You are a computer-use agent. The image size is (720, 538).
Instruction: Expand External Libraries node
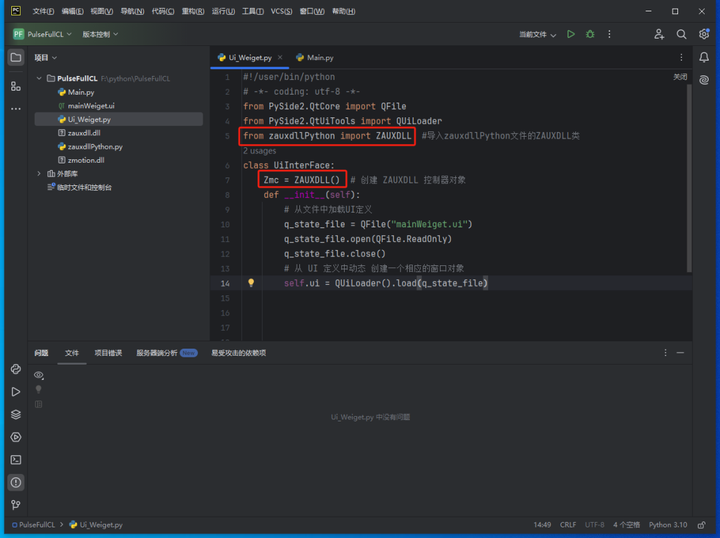39,174
